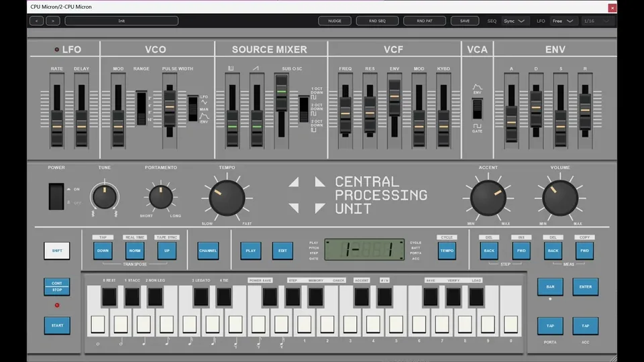Image resolution: width=644 pixels, height=362 pixels.
Task: Click the VOLUME knob
Action: [x=559, y=198]
